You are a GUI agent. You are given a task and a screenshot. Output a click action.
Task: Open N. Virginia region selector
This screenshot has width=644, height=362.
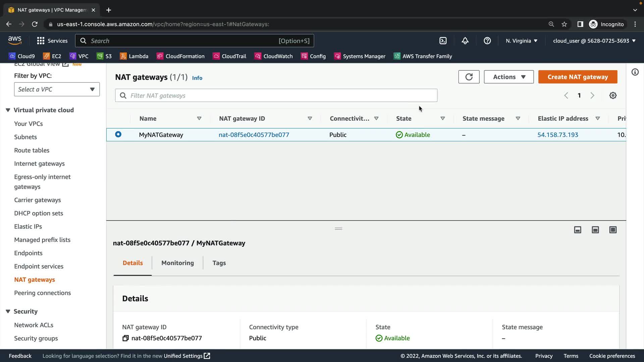[522, 41]
